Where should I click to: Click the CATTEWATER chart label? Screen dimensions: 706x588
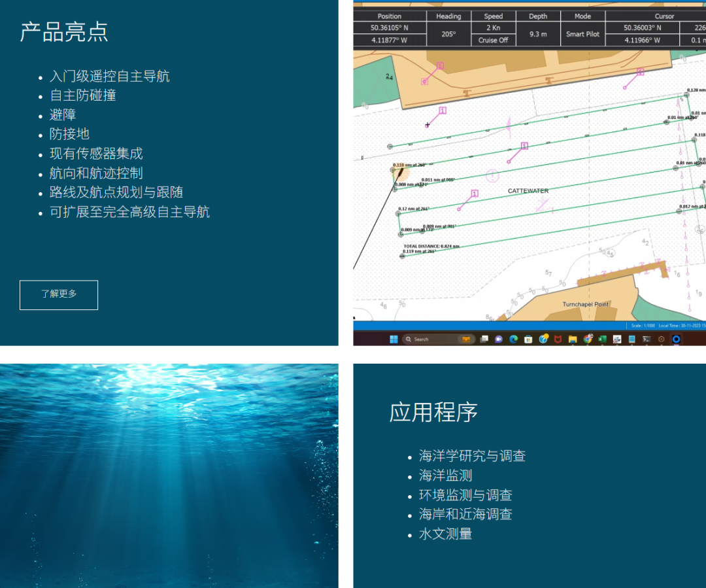click(528, 191)
